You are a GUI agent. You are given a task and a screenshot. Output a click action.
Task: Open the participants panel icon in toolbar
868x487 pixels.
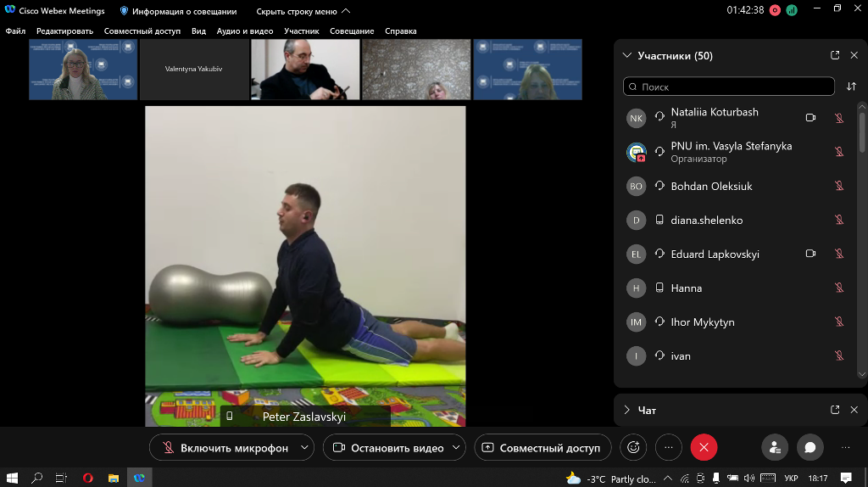coord(775,447)
